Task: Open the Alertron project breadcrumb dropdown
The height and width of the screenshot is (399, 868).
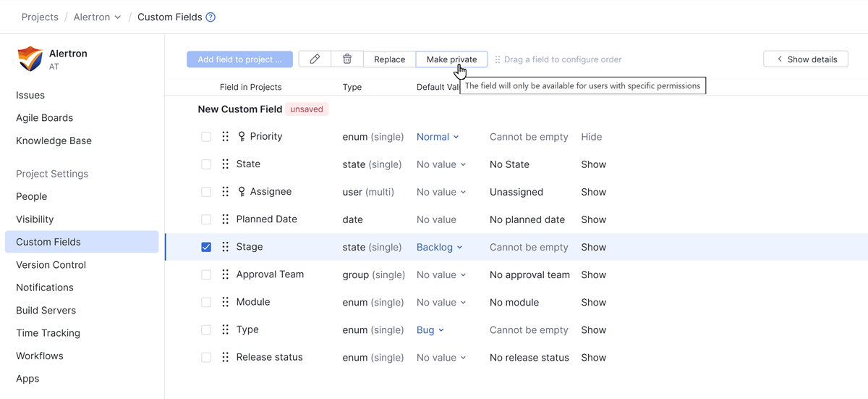Action: pyautogui.click(x=97, y=17)
